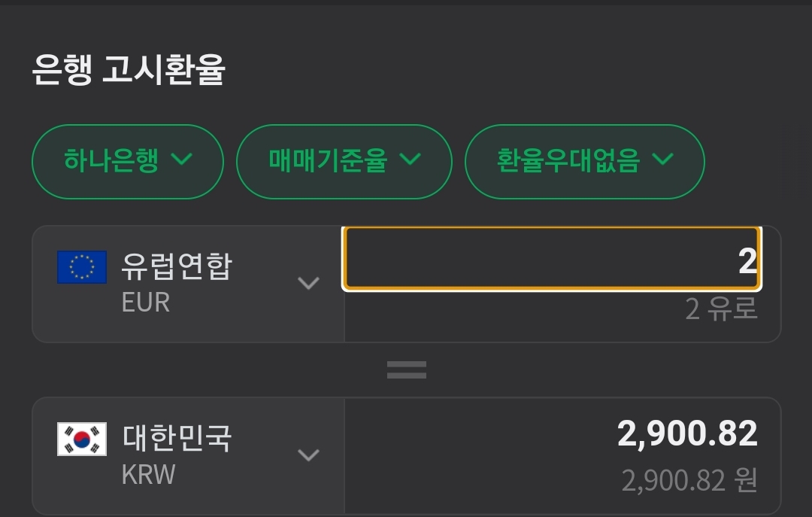Click the South Korea flag icon
812x517 pixels.
point(82,439)
